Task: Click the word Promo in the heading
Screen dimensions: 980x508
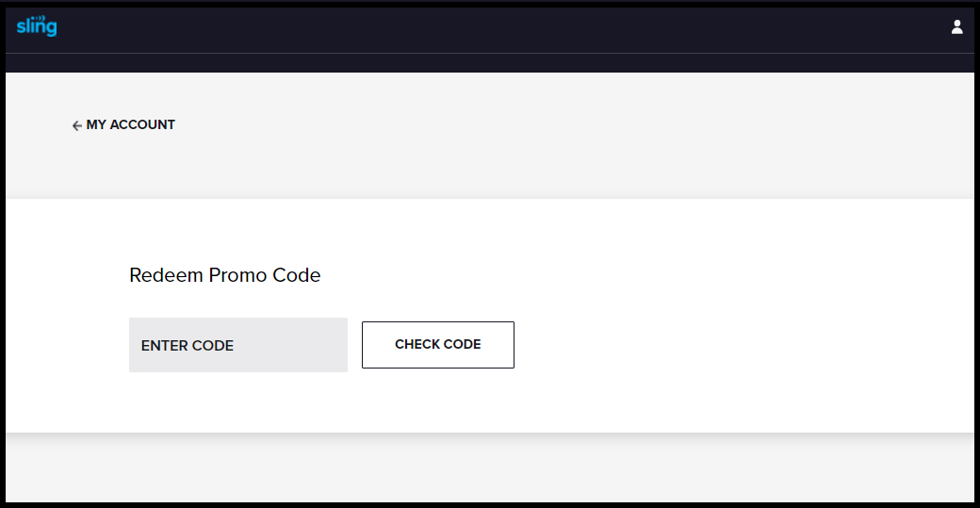Action: (229, 275)
